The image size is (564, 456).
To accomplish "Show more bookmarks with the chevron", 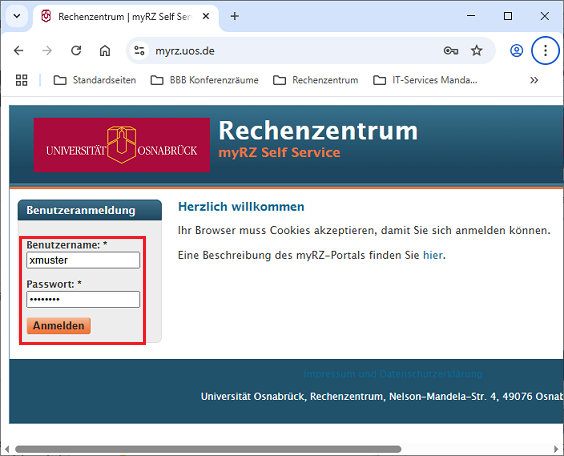I will point(534,80).
